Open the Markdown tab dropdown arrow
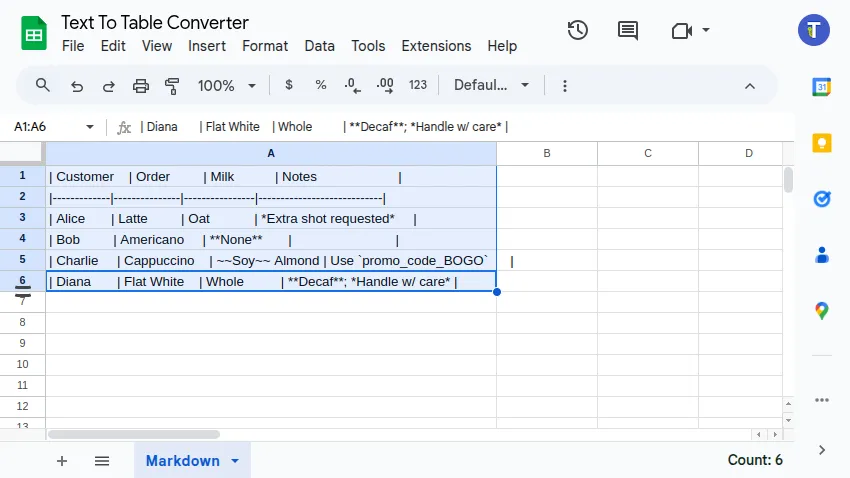 (235, 461)
